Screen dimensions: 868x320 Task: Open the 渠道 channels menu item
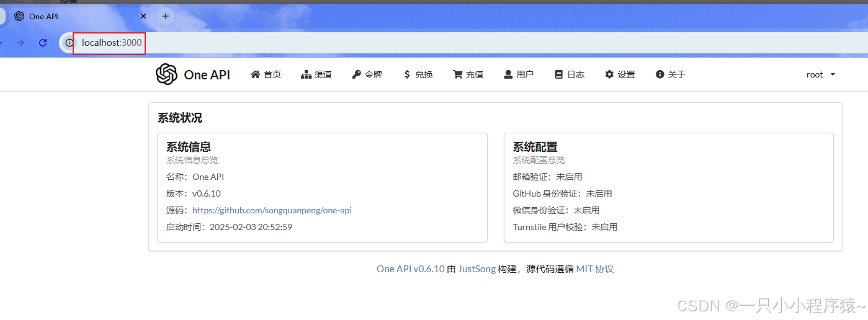pyautogui.click(x=316, y=74)
